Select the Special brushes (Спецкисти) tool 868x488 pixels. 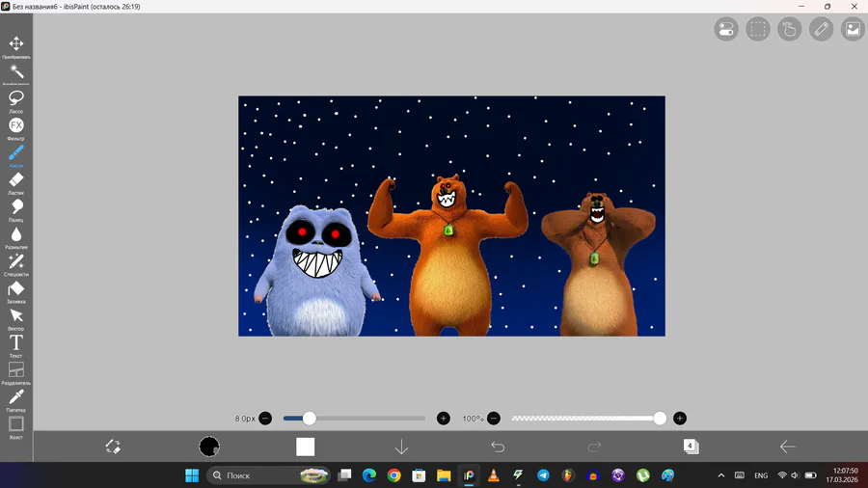click(16, 264)
